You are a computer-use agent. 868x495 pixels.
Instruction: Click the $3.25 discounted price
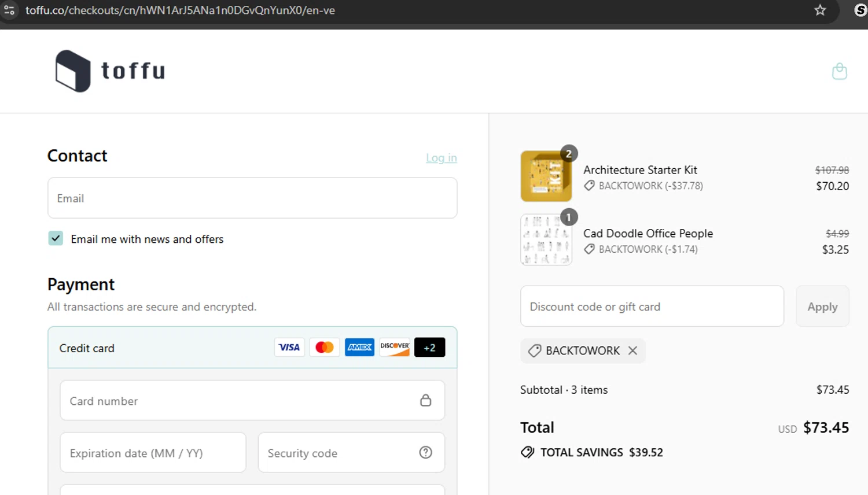[x=836, y=250]
